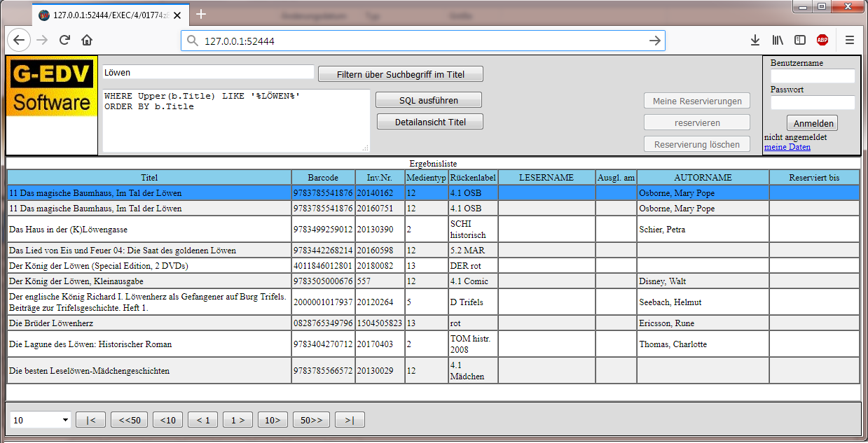Click the G-EDV Software logo
Screen dimensions: 868x443
[x=52, y=86]
